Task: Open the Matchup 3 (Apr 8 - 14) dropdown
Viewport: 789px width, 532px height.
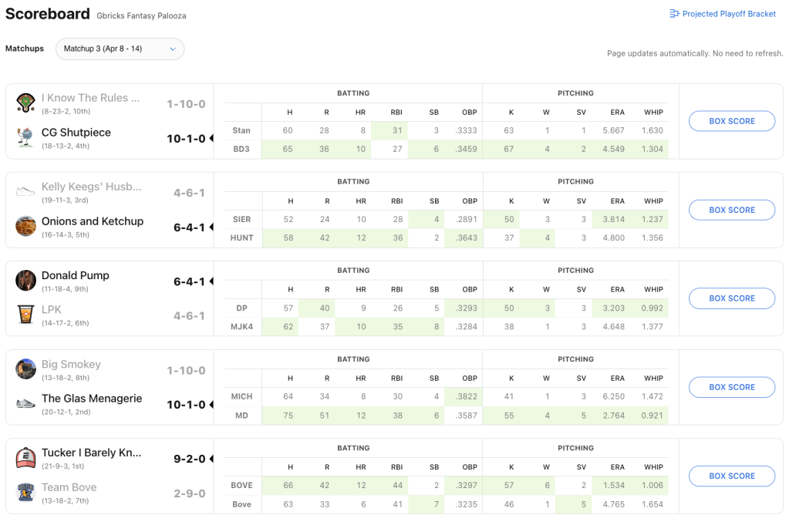Action: 120,49
